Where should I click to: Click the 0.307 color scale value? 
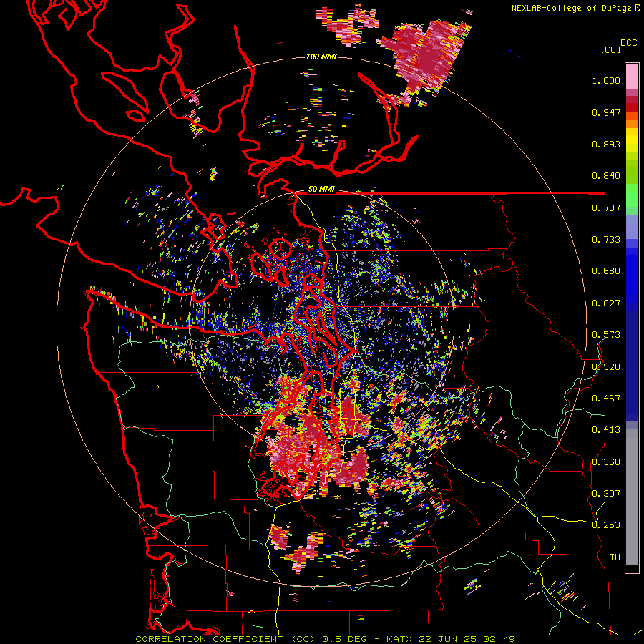click(606, 493)
